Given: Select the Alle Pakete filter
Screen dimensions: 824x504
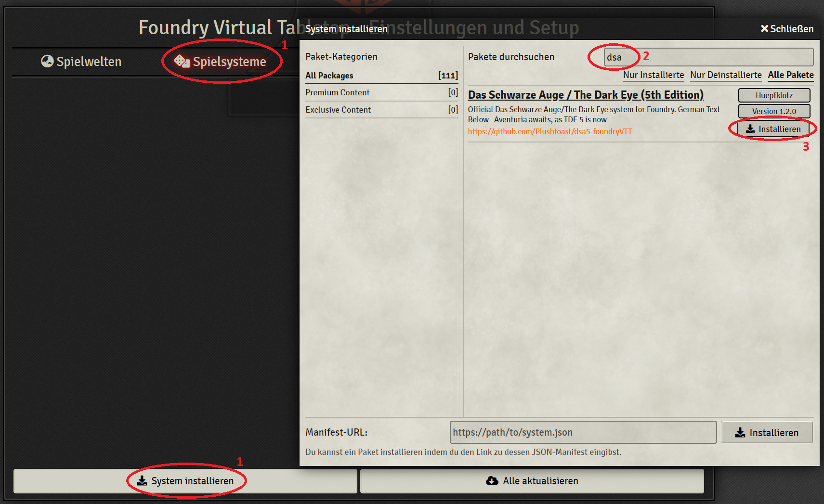Looking at the screenshot, I should click(791, 76).
